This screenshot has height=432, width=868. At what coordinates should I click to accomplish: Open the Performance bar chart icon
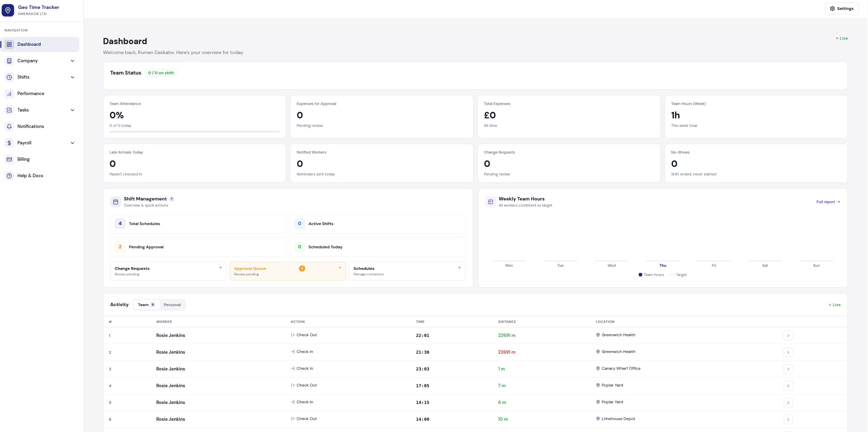tap(9, 94)
